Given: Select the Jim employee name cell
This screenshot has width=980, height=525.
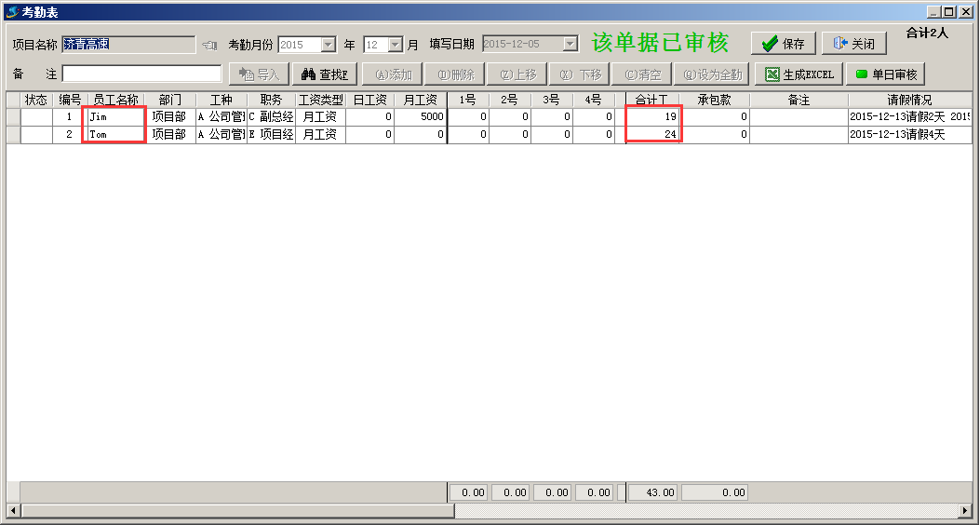Looking at the screenshot, I should click(114, 117).
